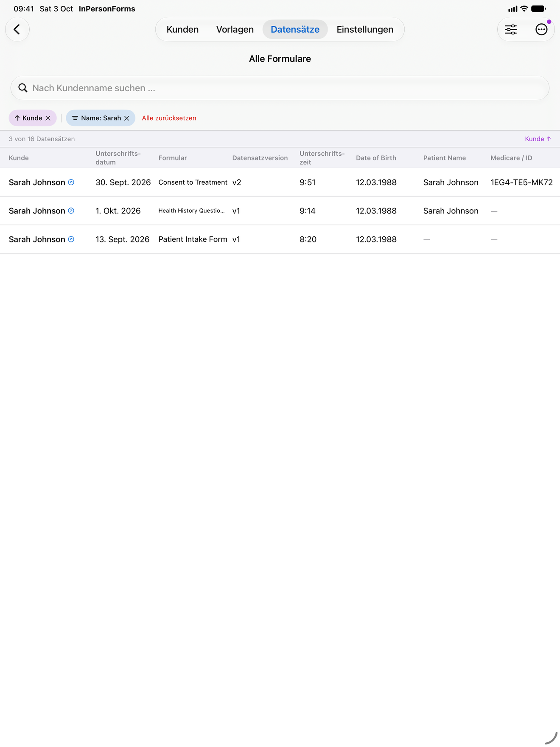Remove the Name: Sarah filter chip
This screenshot has width=560, height=747.
coord(126,118)
